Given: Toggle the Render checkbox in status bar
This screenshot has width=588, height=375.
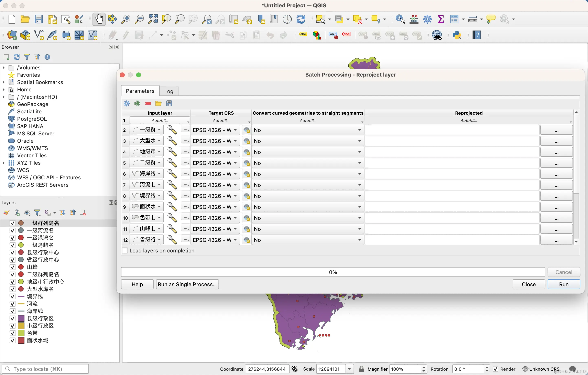Looking at the screenshot, I should (x=496, y=369).
